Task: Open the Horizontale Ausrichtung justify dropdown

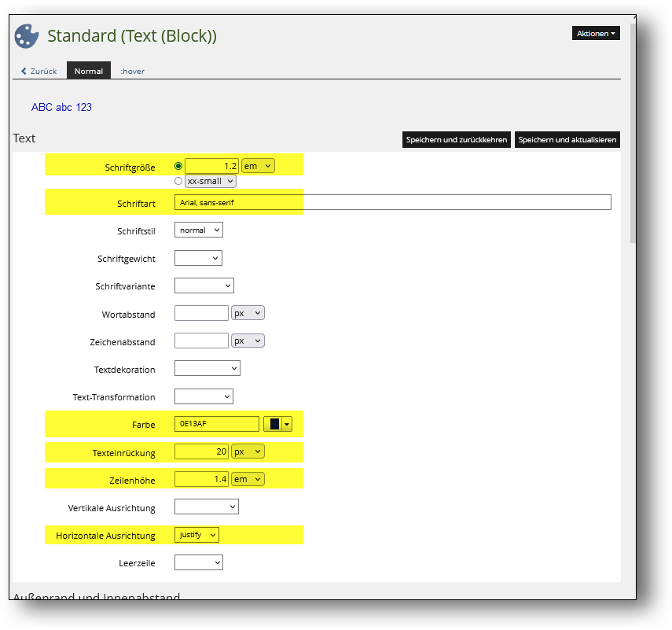Action: click(x=196, y=535)
